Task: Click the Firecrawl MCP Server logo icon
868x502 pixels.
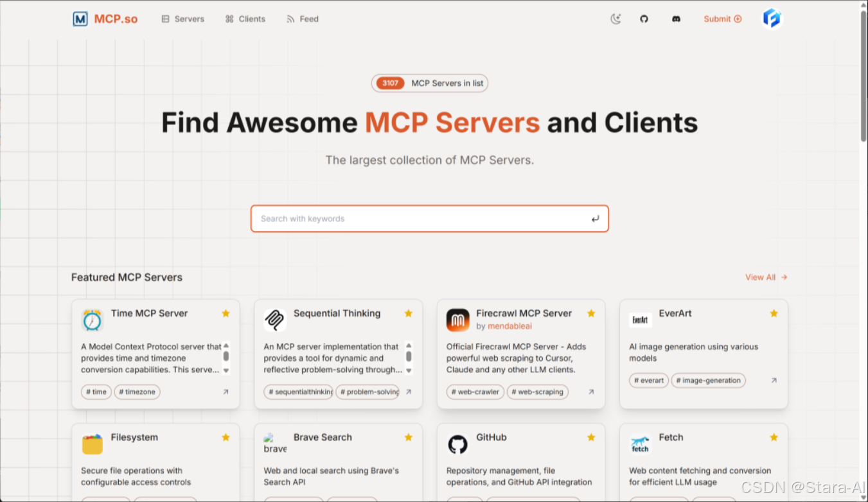Action: pyautogui.click(x=458, y=320)
